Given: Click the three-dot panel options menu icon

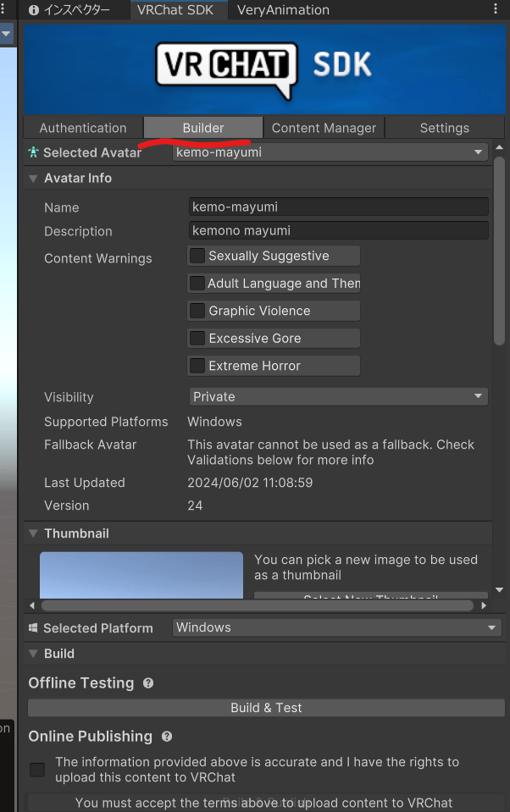Looking at the screenshot, I should point(496,10).
